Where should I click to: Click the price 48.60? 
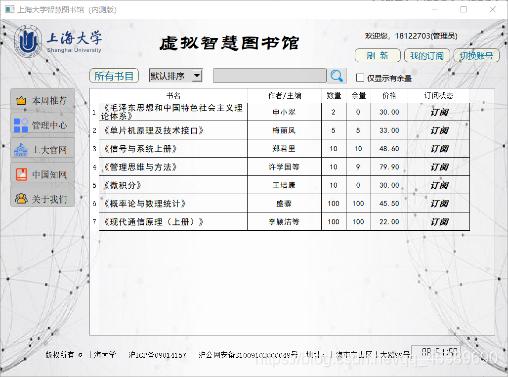click(389, 149)
